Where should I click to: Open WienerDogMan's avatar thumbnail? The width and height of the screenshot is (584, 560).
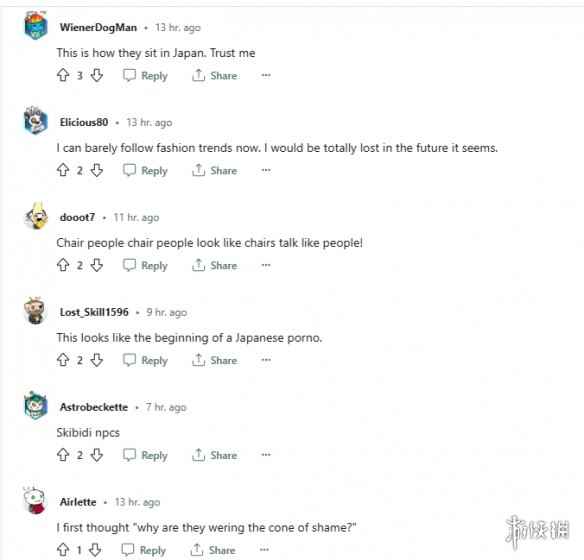tap(36, 25)
